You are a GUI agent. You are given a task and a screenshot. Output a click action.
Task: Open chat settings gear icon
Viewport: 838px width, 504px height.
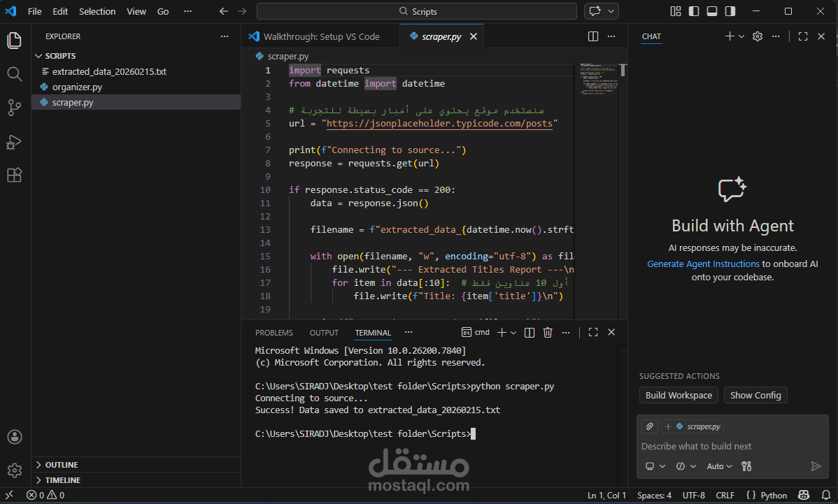coord(758,36)
